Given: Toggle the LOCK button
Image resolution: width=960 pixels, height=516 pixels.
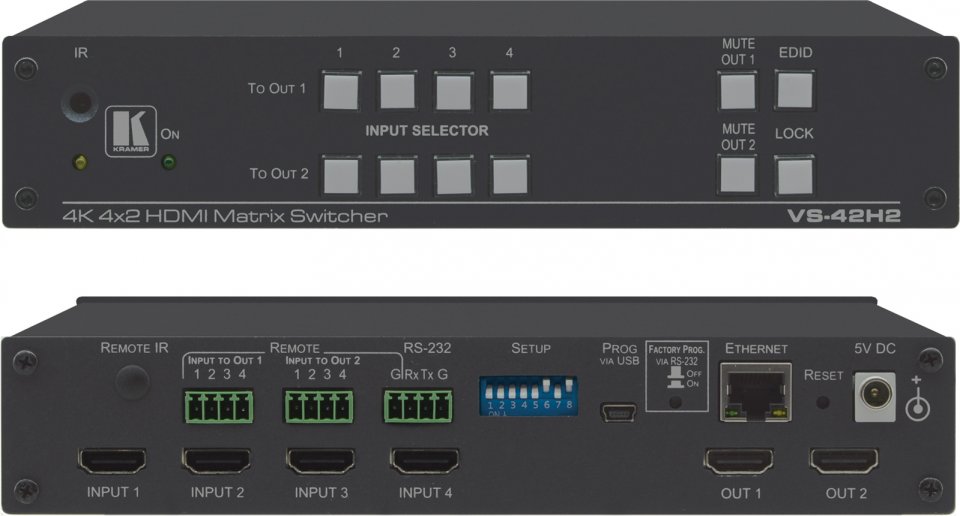Looking at the screenshot, I should (x=794, y=175).
